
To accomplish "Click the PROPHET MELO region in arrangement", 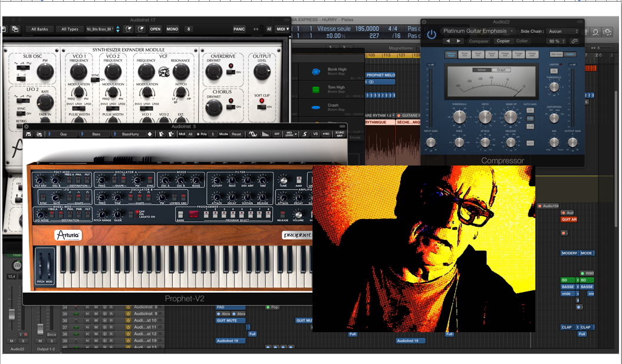I will [380, 75].
